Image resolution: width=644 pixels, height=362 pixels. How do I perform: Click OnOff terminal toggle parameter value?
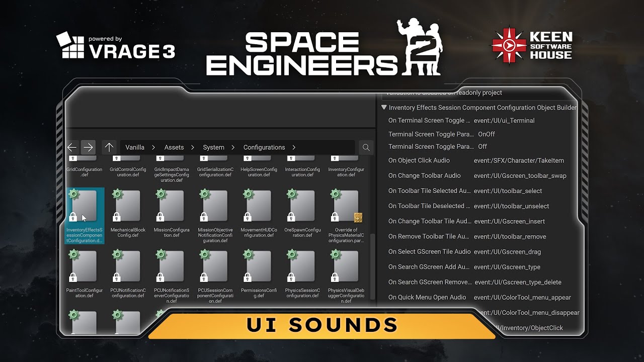pyautogui.click(x=487, y=134)
